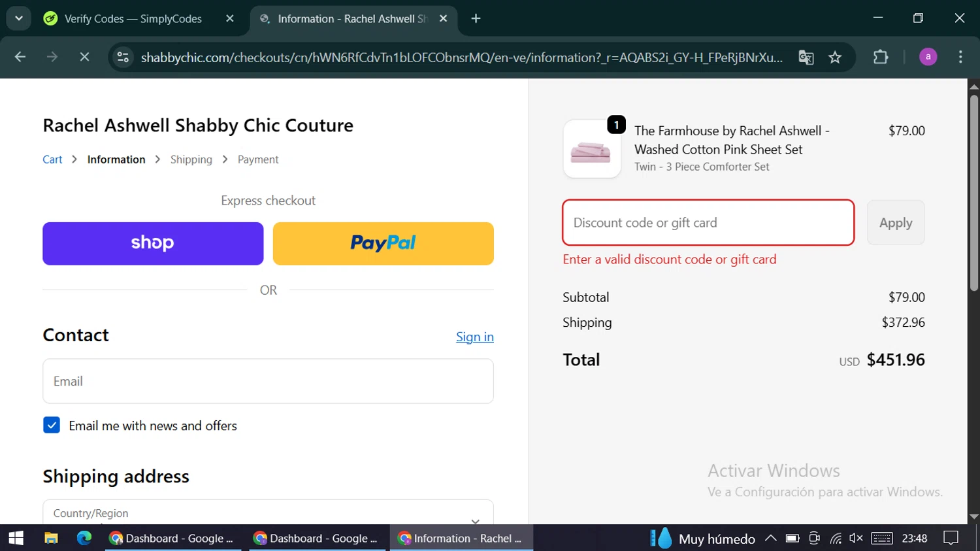980x551 pixels.
Task: Switch to Verify Codes — SimplyCodes tab
Action: pos(133,19)
